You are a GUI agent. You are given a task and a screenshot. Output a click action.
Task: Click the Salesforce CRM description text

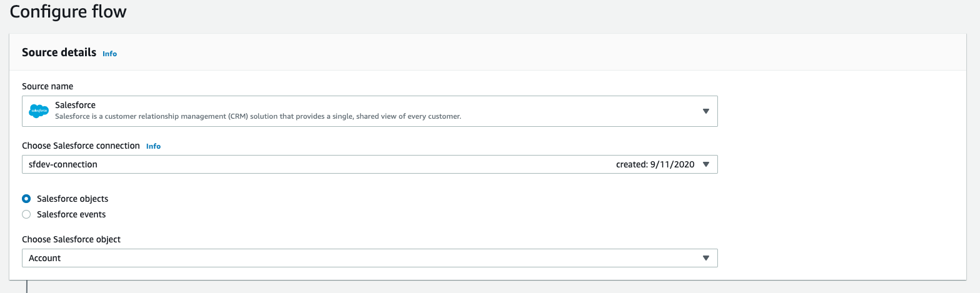[258, 116]
